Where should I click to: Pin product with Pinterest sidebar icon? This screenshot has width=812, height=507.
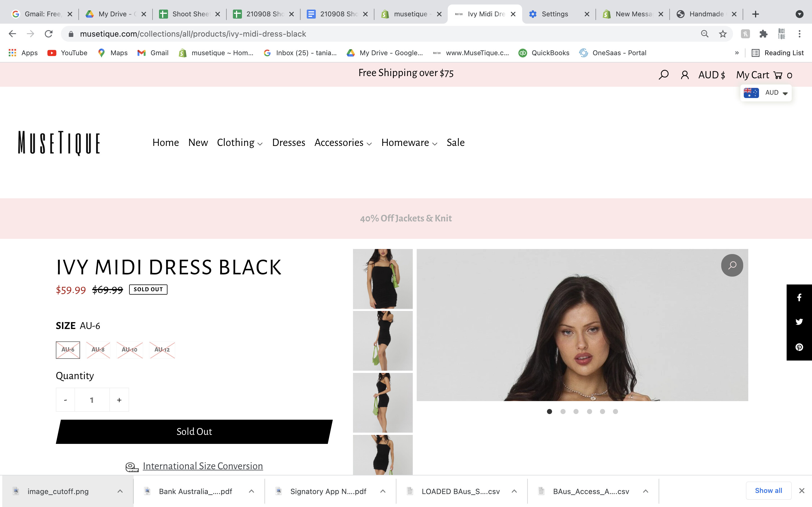click(x=799, y=347)
